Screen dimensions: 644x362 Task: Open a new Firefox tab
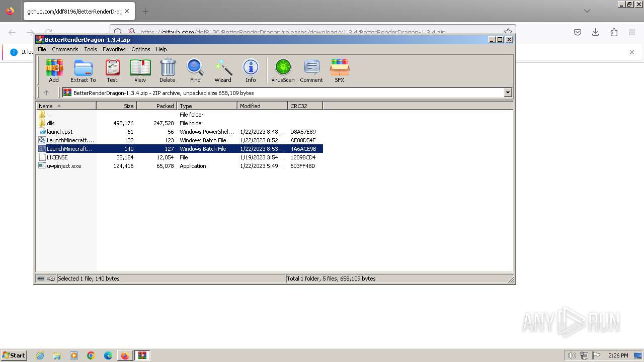(145, 11)
